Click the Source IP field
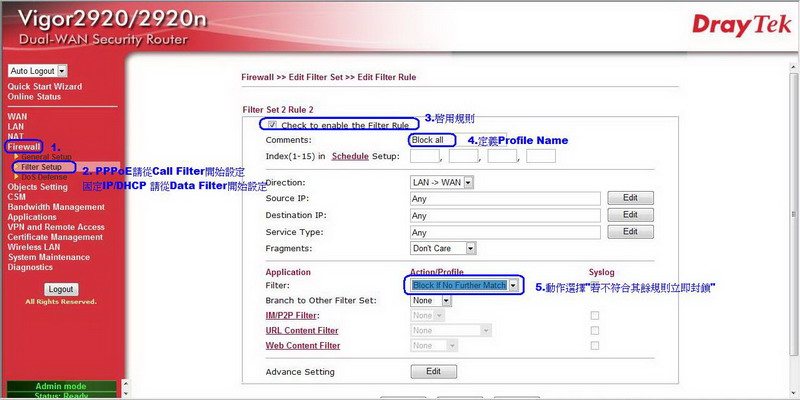The image size is (800, 400). (x=505, y=199)
